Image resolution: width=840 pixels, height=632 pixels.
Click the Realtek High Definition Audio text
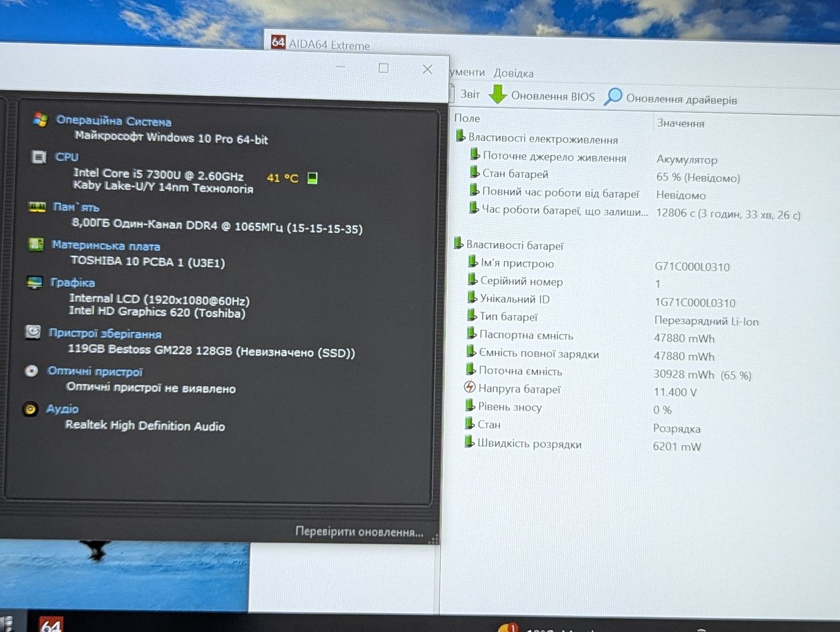[145, 425]
